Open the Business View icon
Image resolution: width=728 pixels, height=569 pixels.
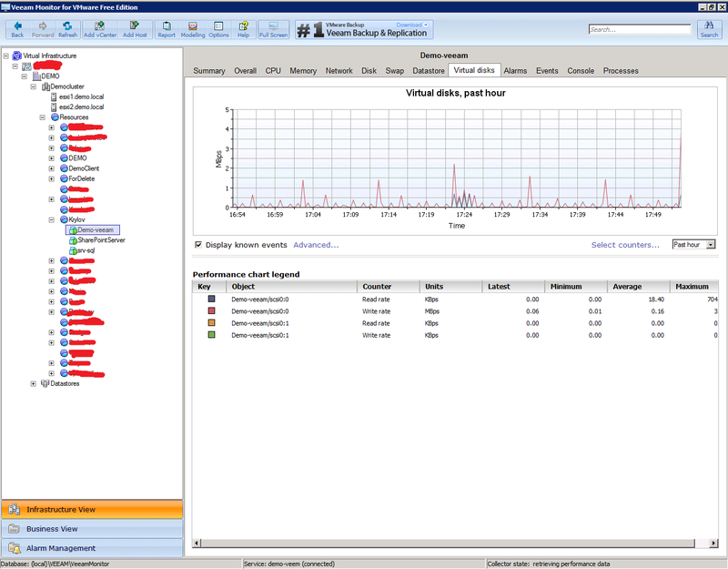pos(15,529)
